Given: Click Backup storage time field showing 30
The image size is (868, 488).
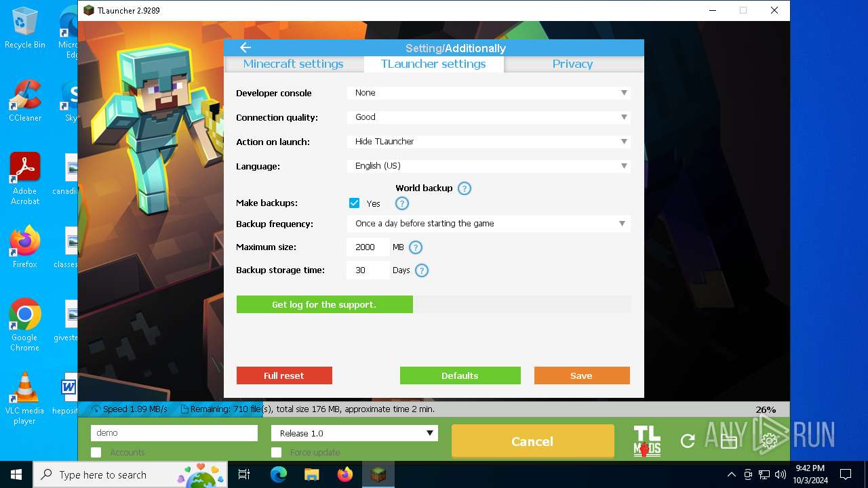Looking at the screenshot, I should click(368, 270).
